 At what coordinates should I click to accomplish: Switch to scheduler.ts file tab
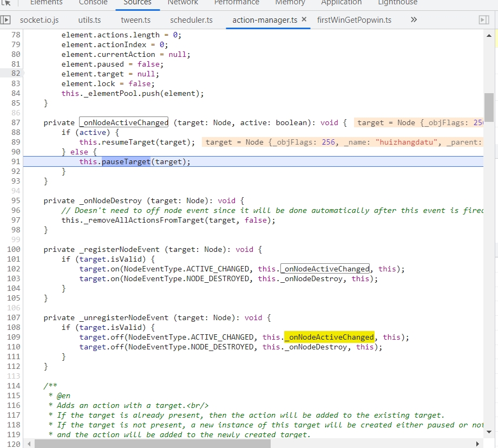(x=191, y=20)
